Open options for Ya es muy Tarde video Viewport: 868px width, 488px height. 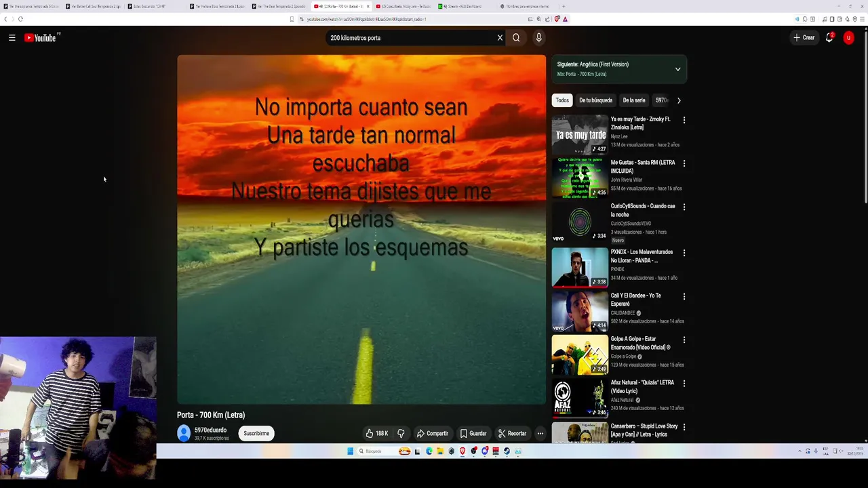(684, 120)
